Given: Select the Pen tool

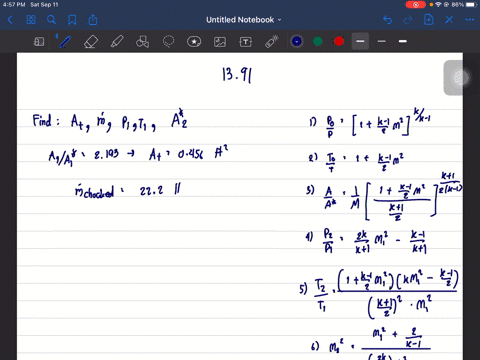Looking at the screenshot, I should coord(64,42).
